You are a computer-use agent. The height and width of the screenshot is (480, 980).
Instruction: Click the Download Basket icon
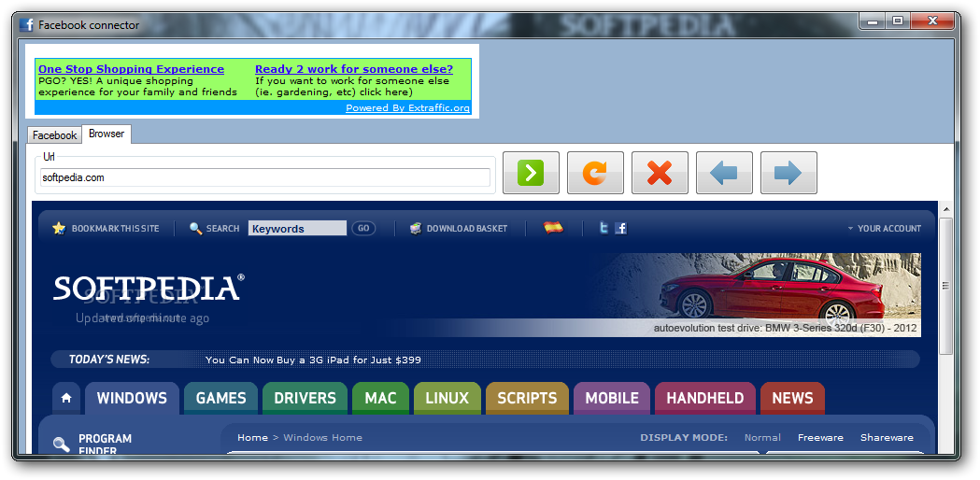click(x=416, y=228)
